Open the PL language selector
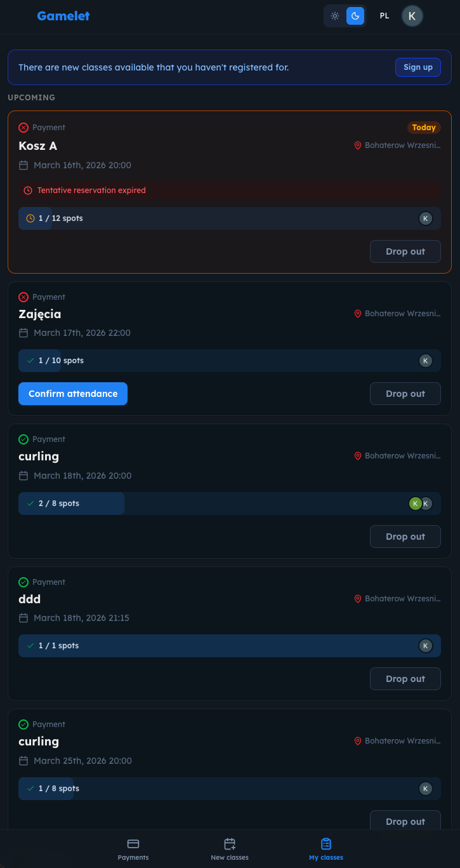This screenshot has height=868, width=460. [x=384, y=16]
